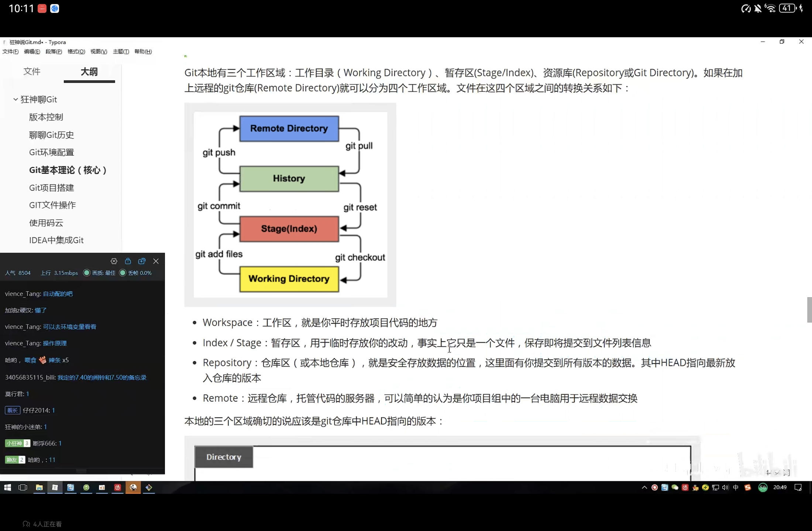The width and height of the screenshot is (812, 531).
Task: Click the document vertical scrollbar thumb
Action: pos(809,309)
